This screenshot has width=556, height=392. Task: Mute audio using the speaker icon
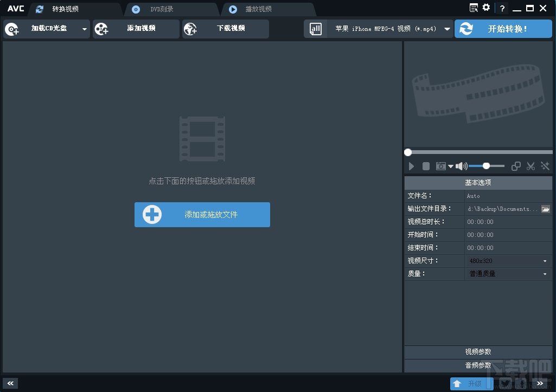460,166
